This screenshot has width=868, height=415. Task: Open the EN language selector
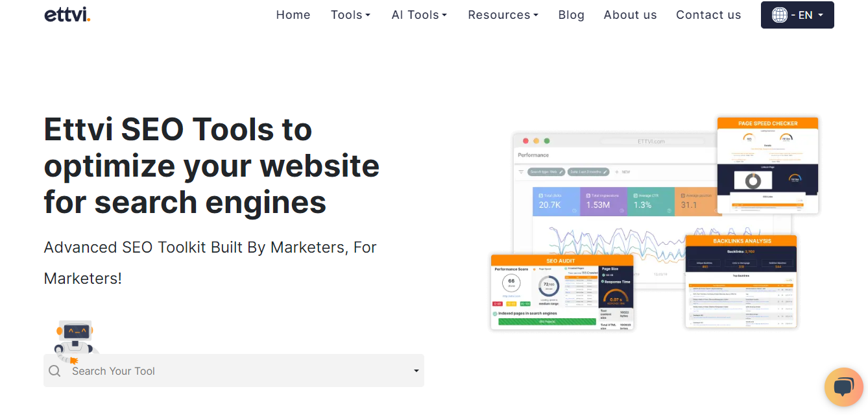click(x=797, y=15)
